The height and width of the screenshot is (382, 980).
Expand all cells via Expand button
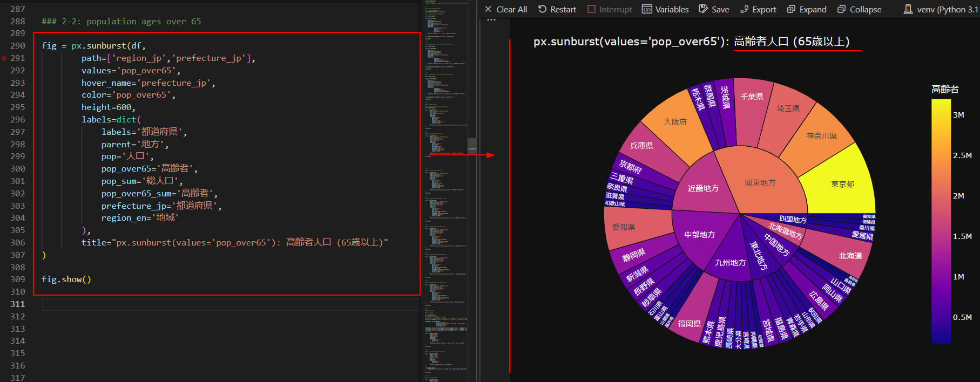coord(807,9)
